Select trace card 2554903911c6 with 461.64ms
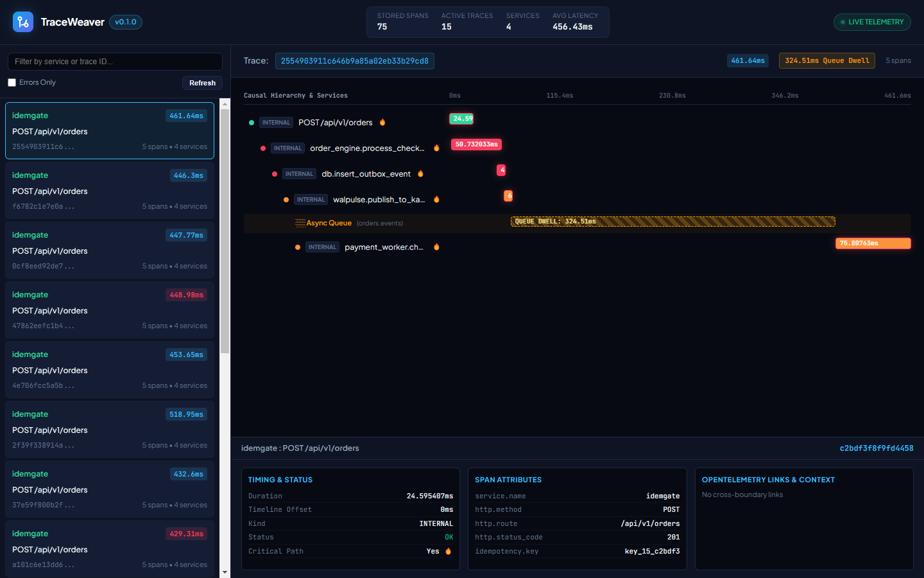Screen dimensions: 924x578 tap(110, 131)
